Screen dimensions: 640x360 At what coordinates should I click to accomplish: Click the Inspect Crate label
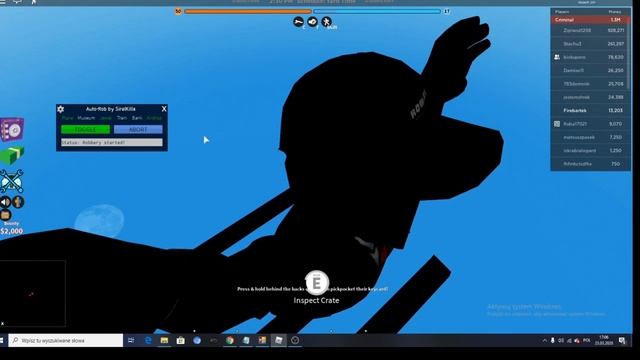tap(316, 300)
